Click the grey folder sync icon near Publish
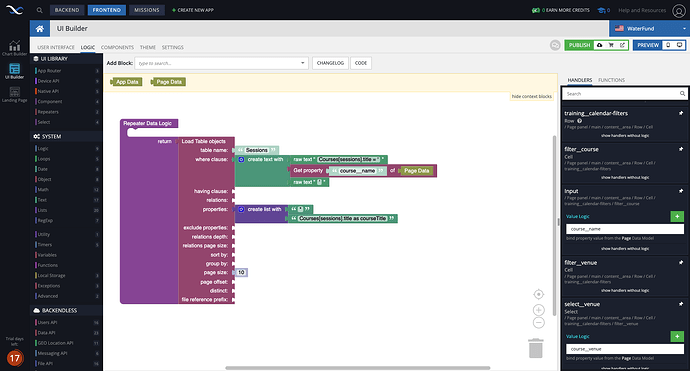 tap(555, 45)
